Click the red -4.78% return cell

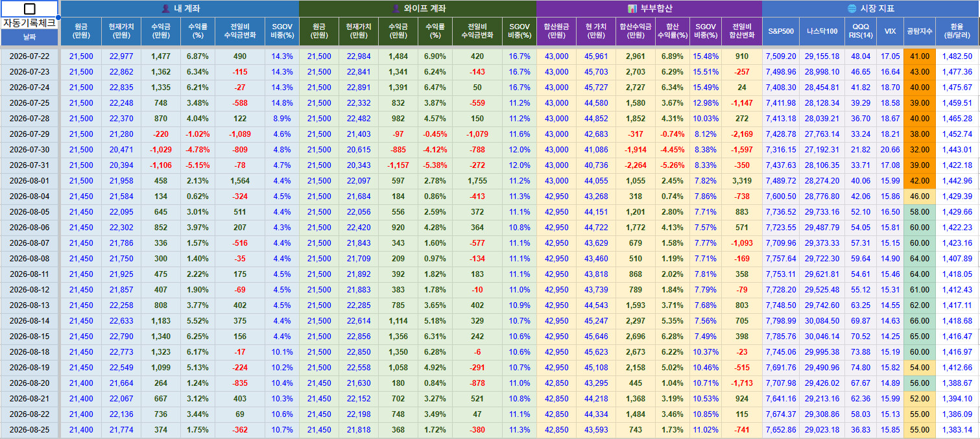click(x=197, y=150)
